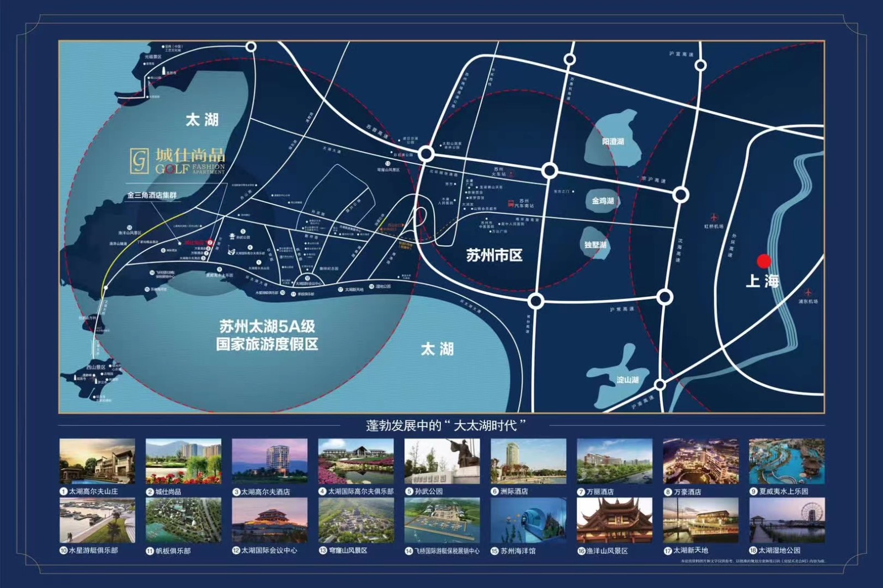This screenshot has width=883, height=588.
Task: Click the Suzhou train station icon
Action: click(512, 174)
